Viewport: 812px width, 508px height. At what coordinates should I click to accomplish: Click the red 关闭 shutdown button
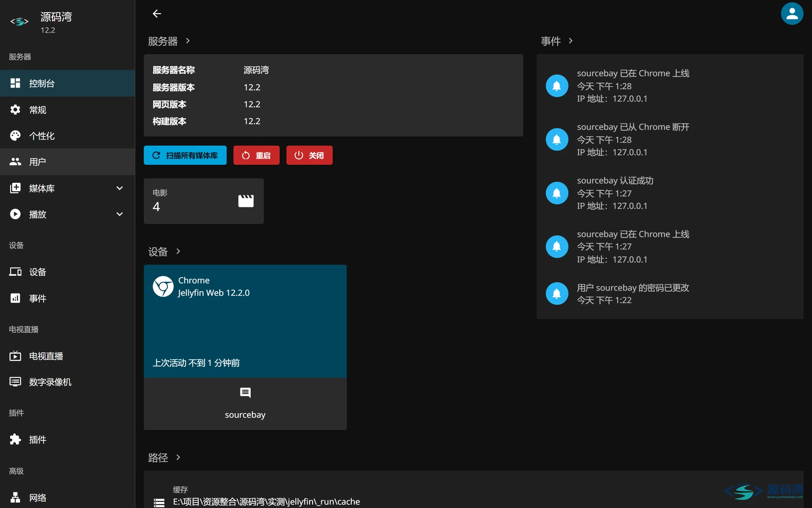coord(310,155)
